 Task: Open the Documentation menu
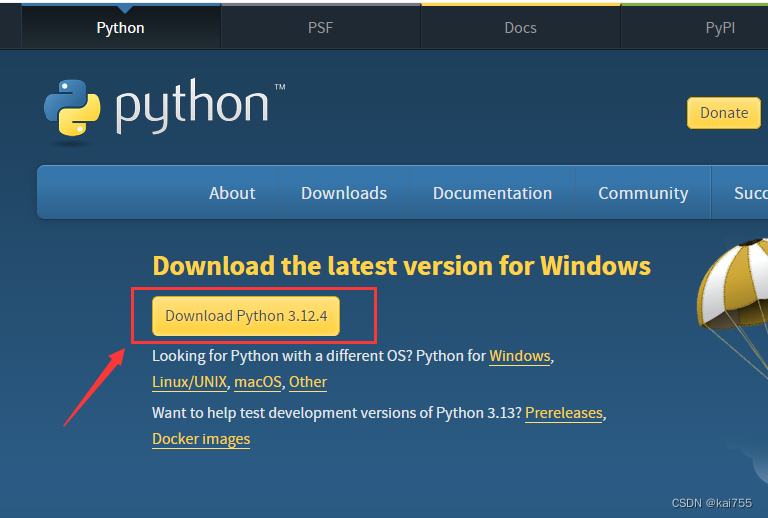(x=492, y=193)
